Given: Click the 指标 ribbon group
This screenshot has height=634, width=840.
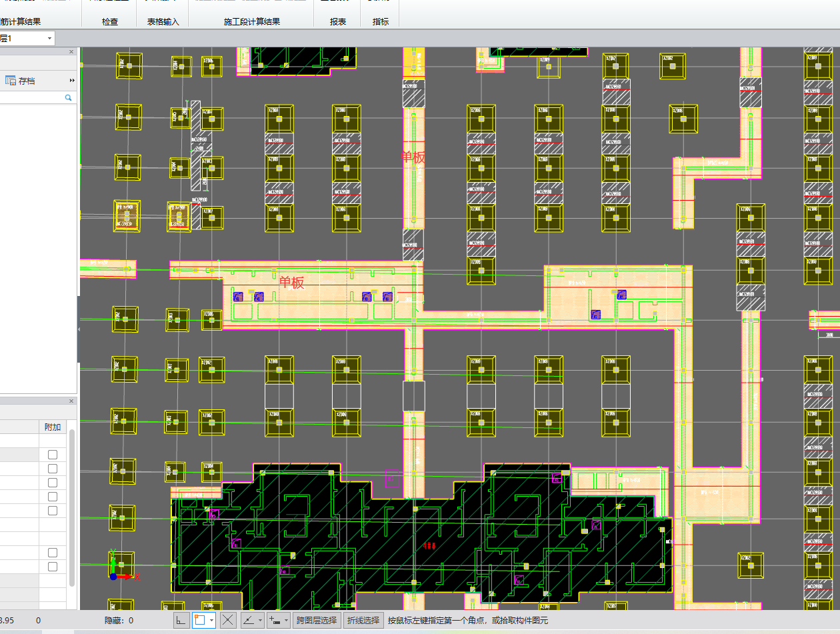Looking at the screenshot, I should click(381, 22).
